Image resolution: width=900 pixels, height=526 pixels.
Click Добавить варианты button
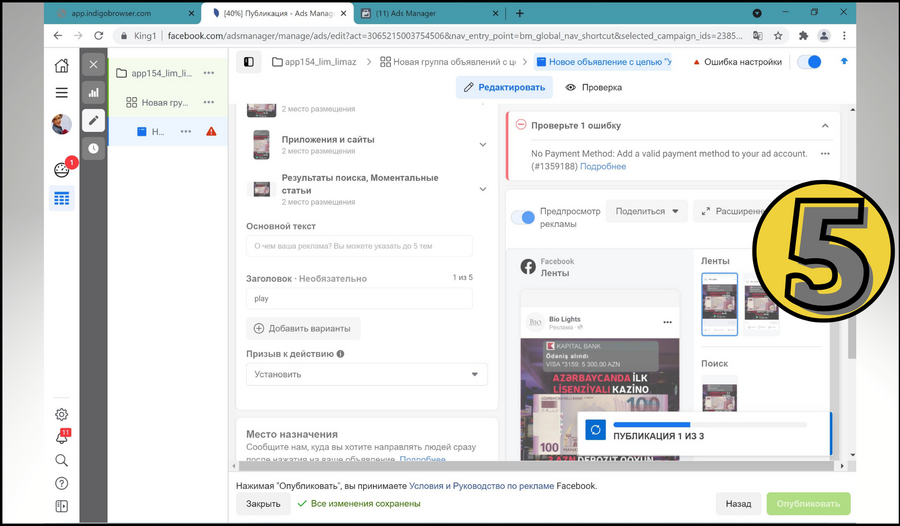pos(303,328)
